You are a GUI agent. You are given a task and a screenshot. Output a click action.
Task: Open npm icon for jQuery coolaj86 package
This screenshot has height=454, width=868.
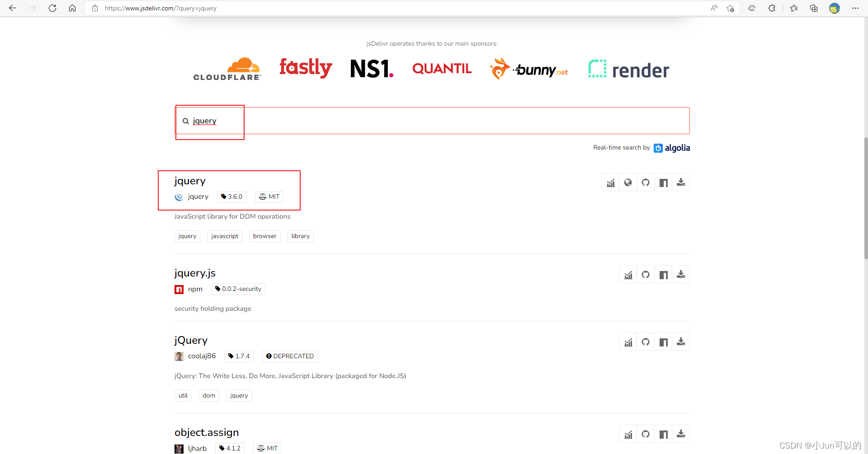pyautogui.click(x=663, y=342)
